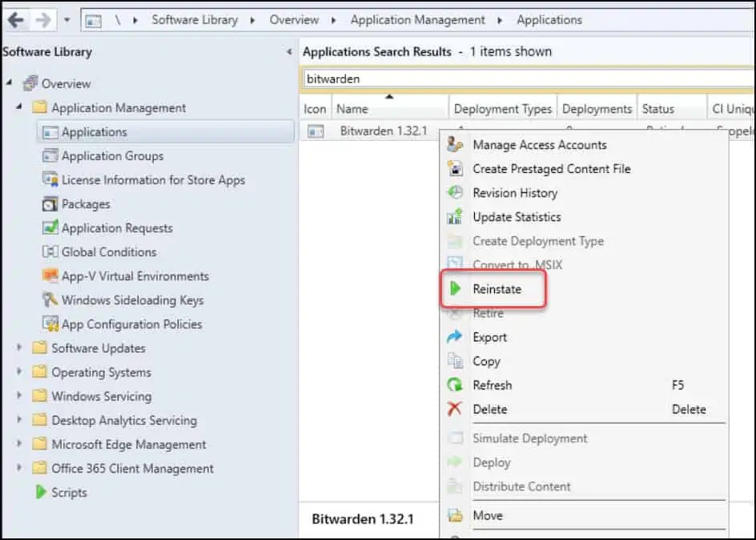This screenshot has height=540, width=756.
Task: Collapse the Application Management folder
Action: [x=19, y=107]
